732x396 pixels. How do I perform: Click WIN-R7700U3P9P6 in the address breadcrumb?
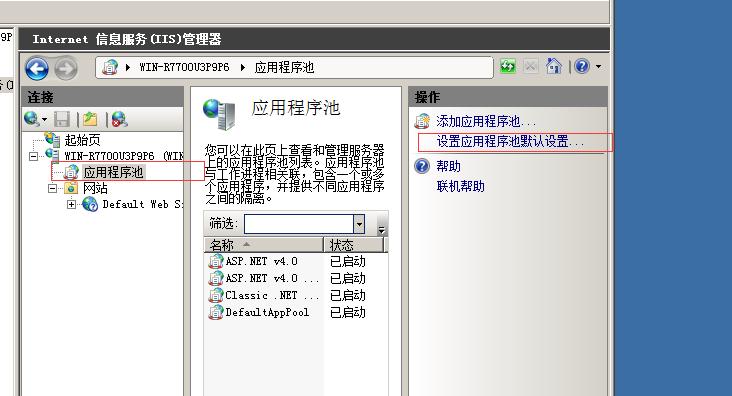184,67
